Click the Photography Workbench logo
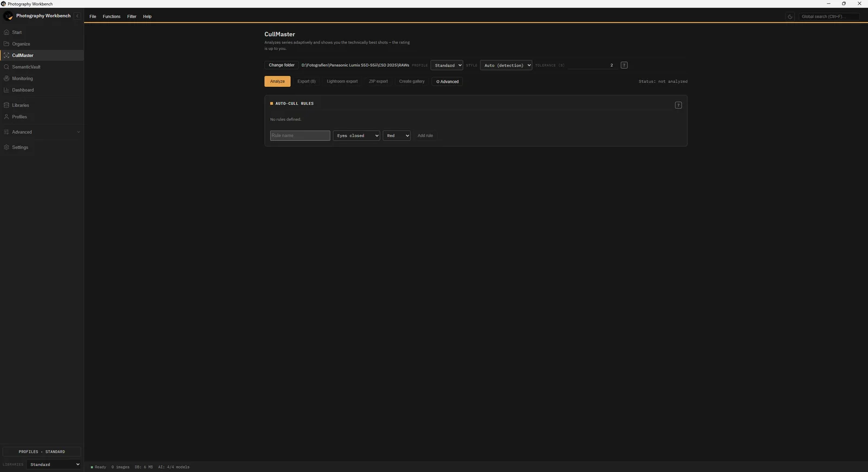The width and height of the screenshot is (868, 472). click(x=8, y=16)
